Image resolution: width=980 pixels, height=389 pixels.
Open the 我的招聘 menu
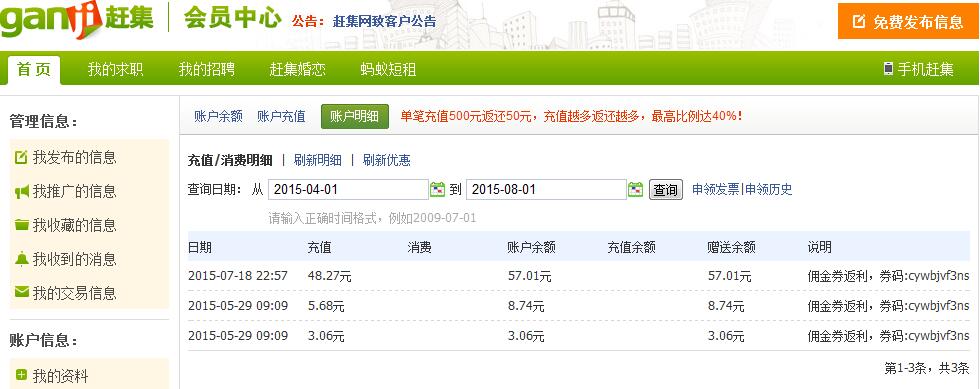click(x=207, y=69)
